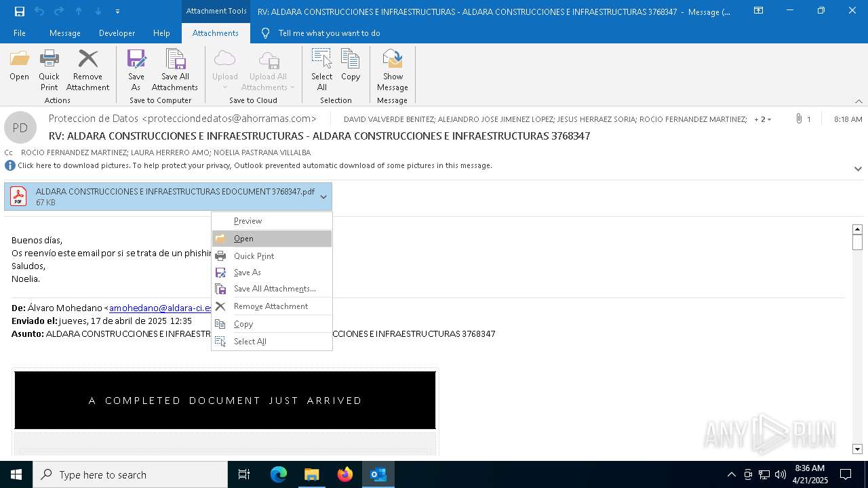Image resolution: width=868 pixels, height=488 pixels.
Task: Click the 67 KB attachment size text
Action: pos(45,203)
